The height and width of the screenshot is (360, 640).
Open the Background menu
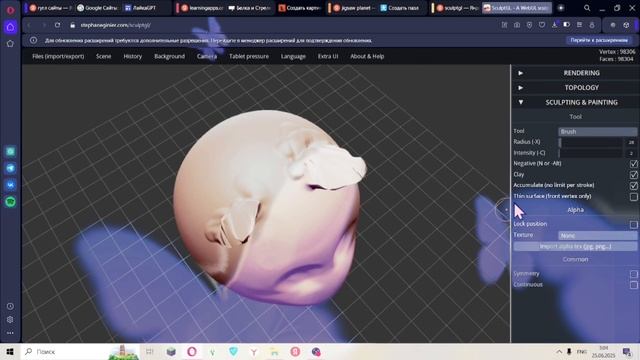(169, 56)
